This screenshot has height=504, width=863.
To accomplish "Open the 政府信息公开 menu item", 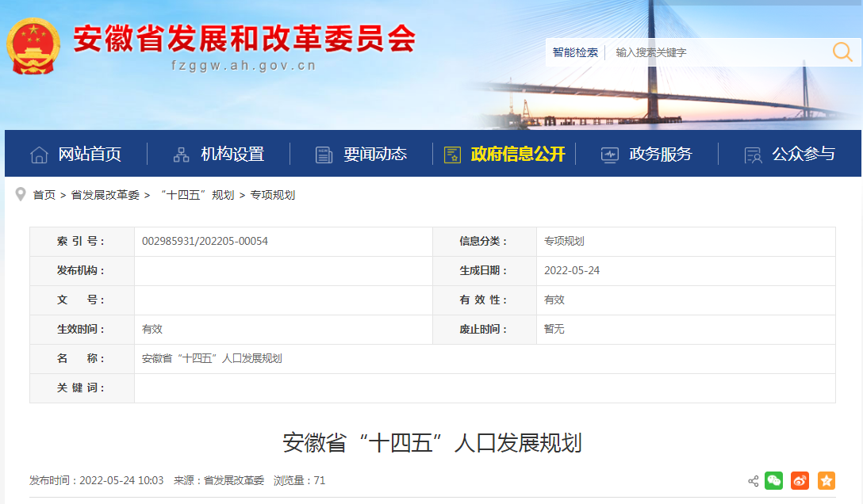I will click(x=517, y=155).
